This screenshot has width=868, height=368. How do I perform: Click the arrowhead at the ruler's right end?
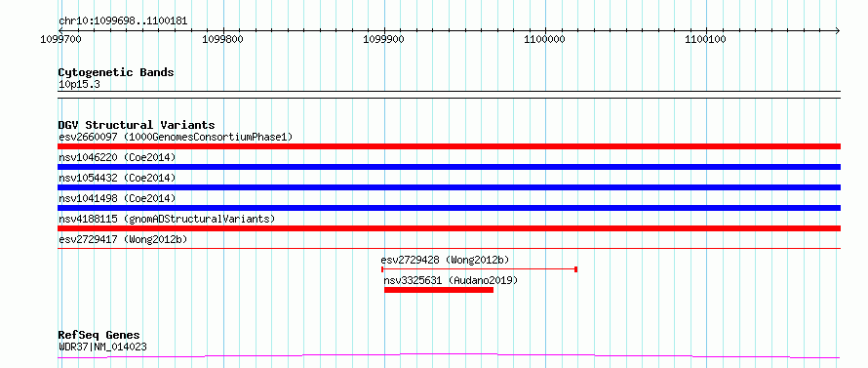(x=838, y=30)
